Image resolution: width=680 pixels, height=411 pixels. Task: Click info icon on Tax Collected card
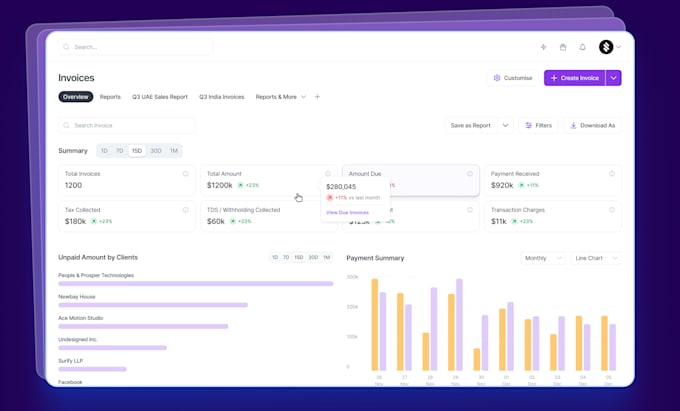186,210
